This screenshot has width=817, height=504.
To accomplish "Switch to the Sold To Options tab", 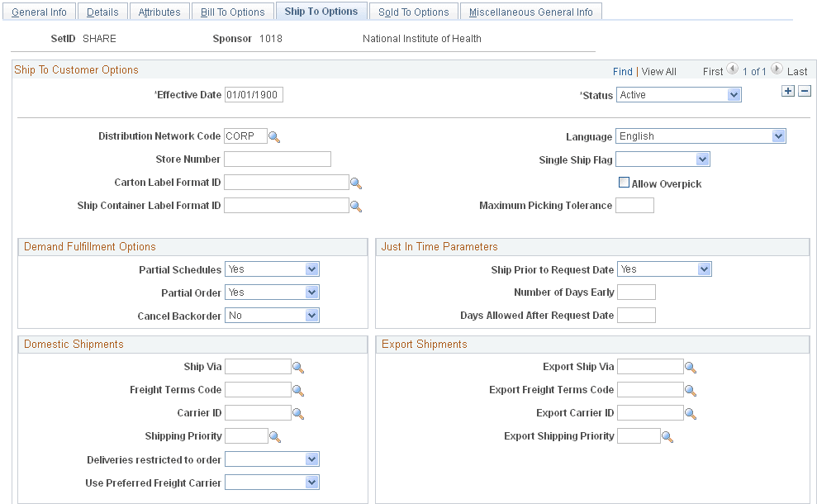I will [413, 11].
